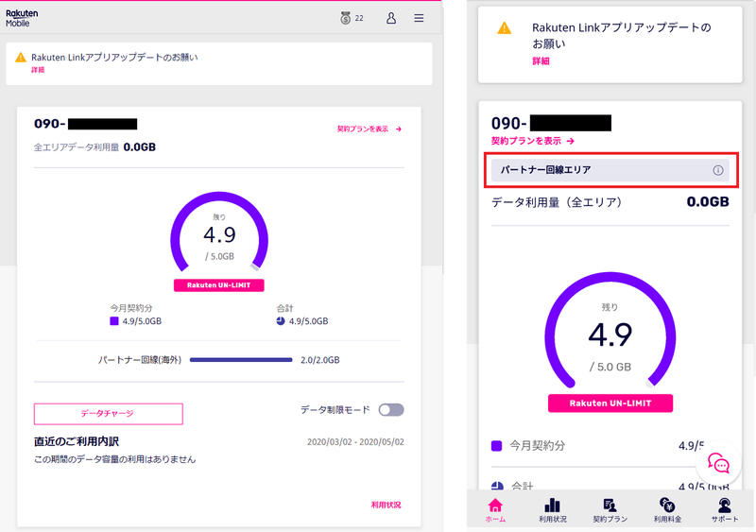Screen dimensions: 756x532
Task: Click 詳細 link in left window notice
Action: pos(38,70)
